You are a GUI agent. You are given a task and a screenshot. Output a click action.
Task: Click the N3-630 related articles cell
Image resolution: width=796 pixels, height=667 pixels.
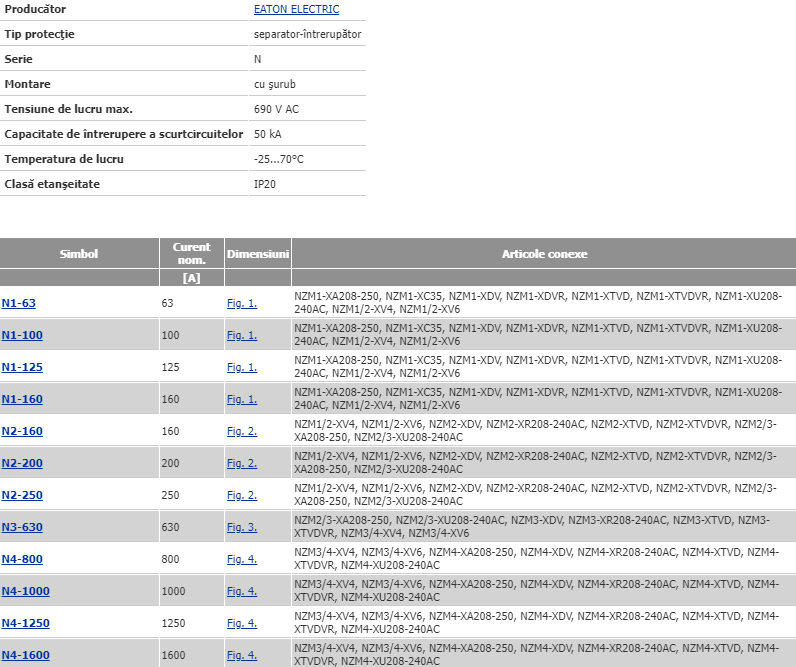[x=544, y=527]
